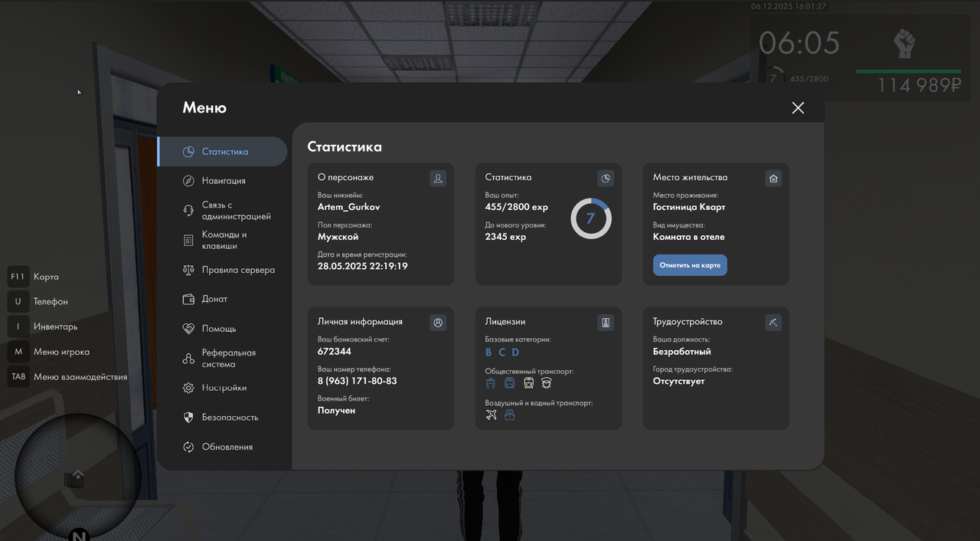Click the bank account number 672344
This screenshot has height=541, width=980.
335,352
